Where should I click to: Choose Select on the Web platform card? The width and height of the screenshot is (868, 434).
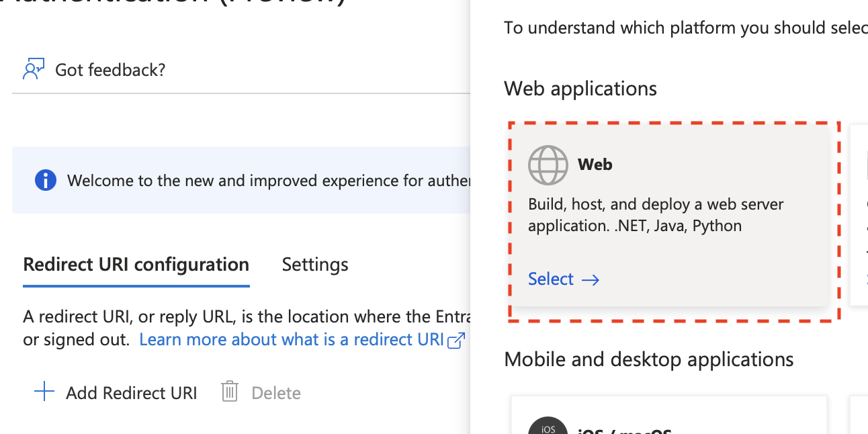(551, 279)
